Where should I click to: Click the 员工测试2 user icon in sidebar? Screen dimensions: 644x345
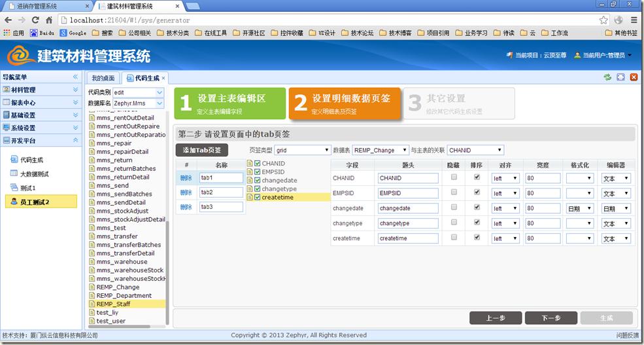pyautogui.click(x=14, y=202)
